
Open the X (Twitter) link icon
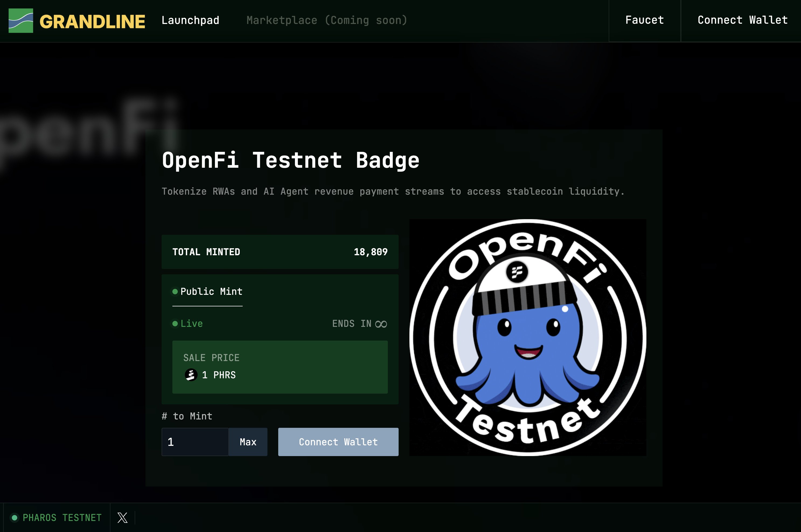[x=123, y=518]
